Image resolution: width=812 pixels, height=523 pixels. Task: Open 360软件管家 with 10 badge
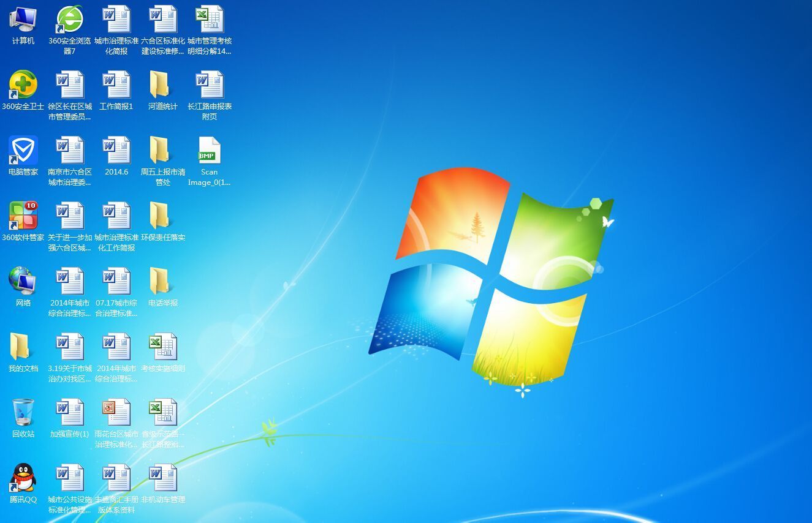click(23, 217)
